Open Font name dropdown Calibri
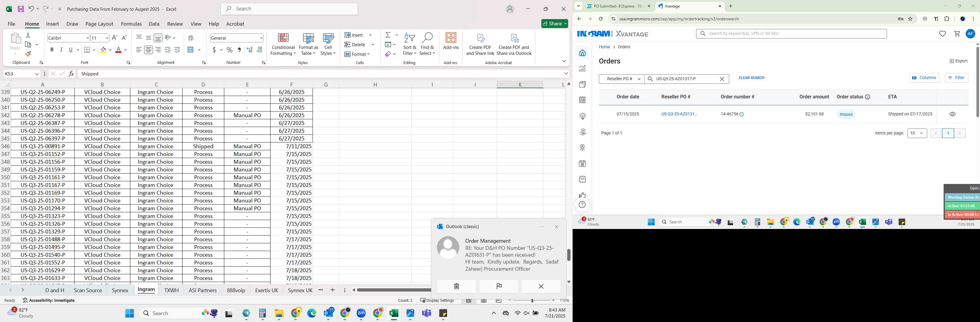The width and height of the screenshot is (980, 322). tap(87, 38)
